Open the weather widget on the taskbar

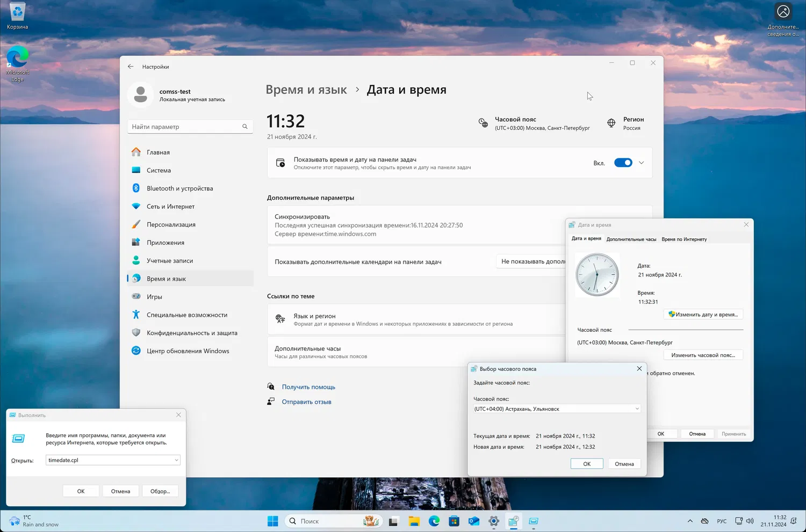coord(34,521)
